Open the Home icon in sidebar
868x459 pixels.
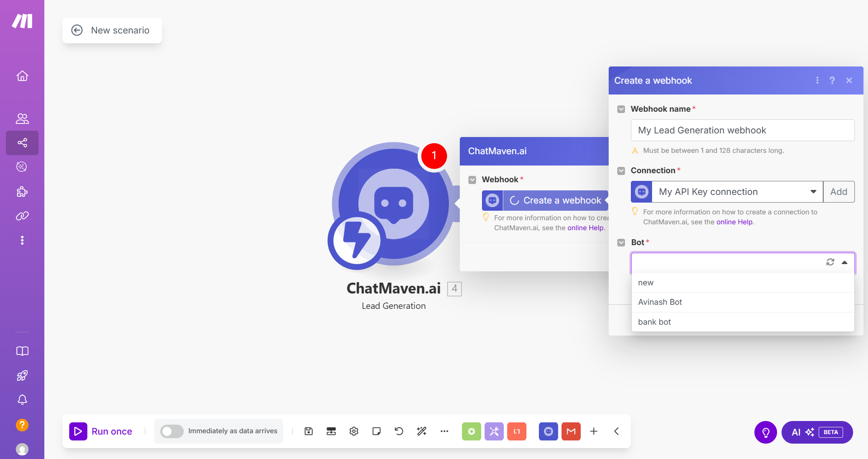tap(22, 76)
